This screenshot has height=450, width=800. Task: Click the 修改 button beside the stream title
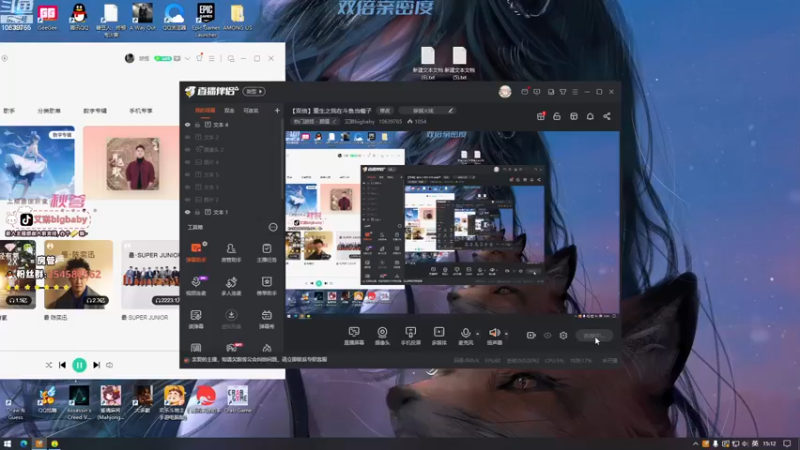click(x=385, y=111)
